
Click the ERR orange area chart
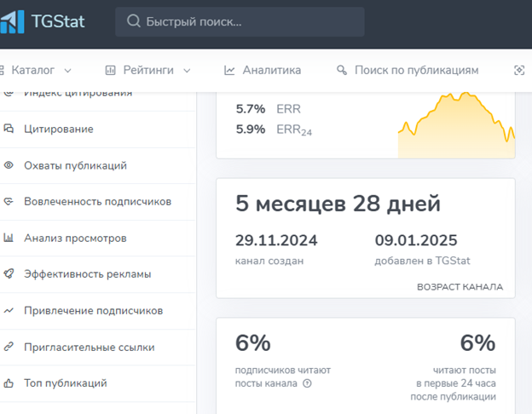pyautogui.click(x=456, y=126)
